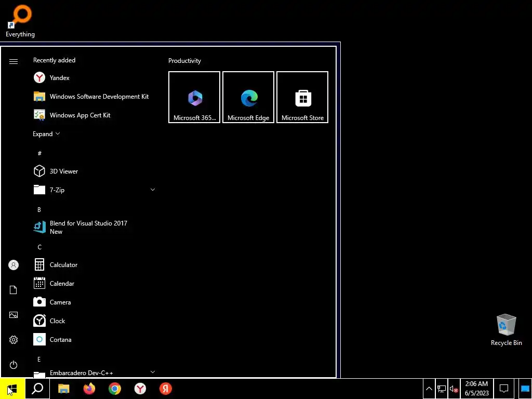Click the blue icon at taskbar's right end
This screenshot has height=399, width=532.
click(525, 389)
